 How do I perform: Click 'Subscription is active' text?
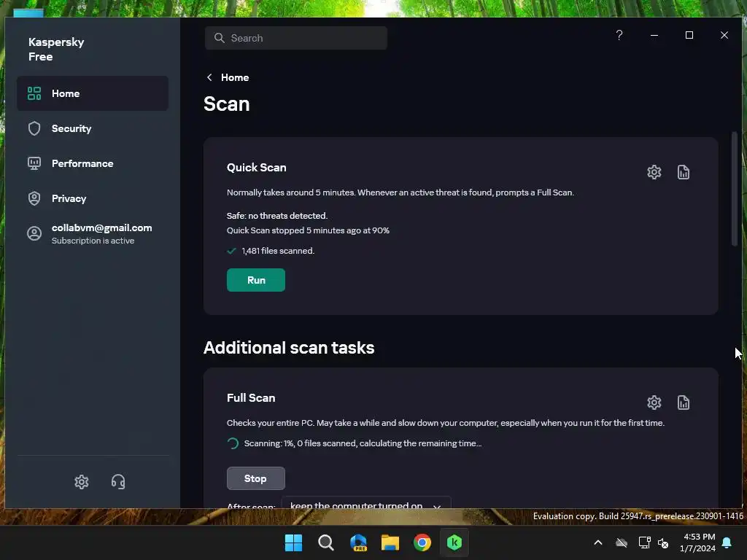[x=93, y=241]
